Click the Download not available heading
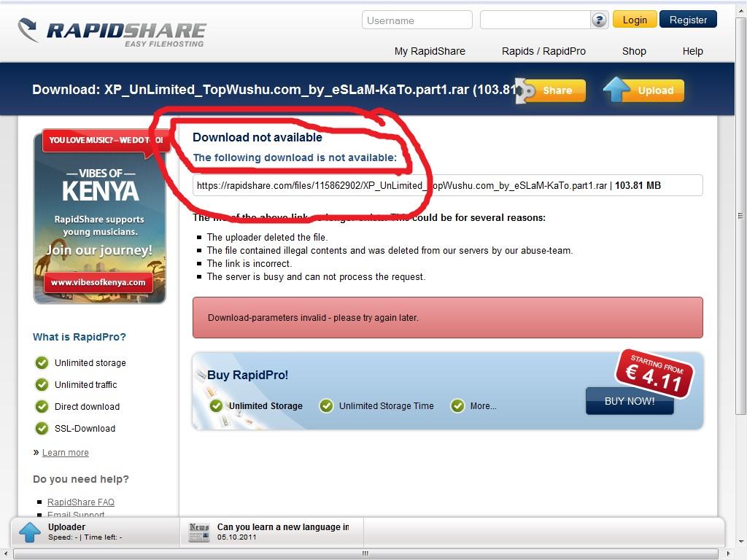This screenshot has width=747, height=560. click(258, 138)
